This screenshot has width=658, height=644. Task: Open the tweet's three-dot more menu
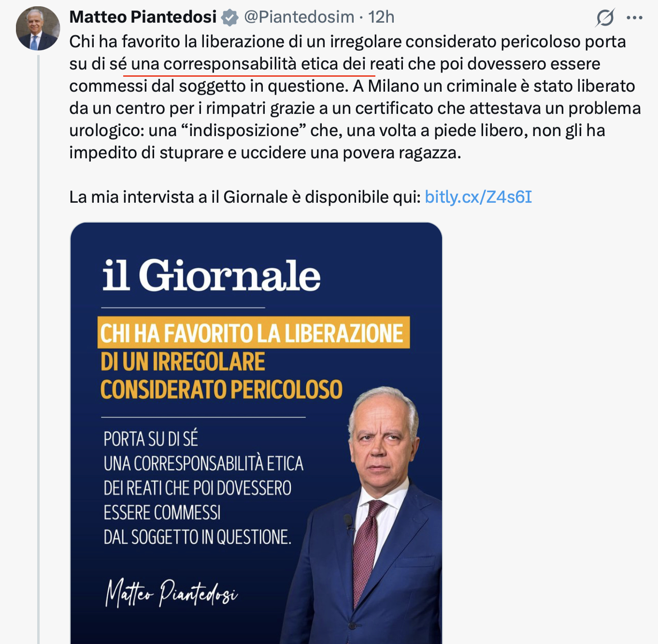tap(634, 18)
